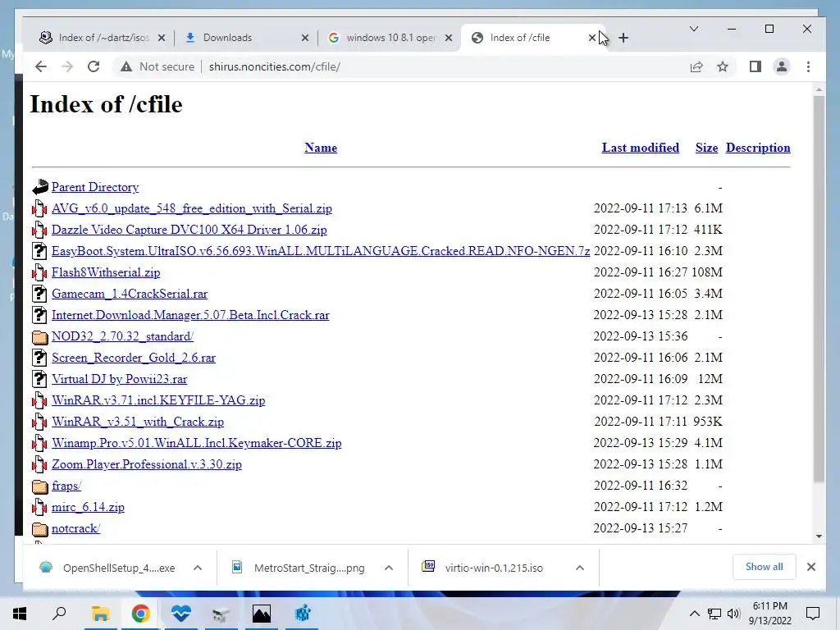The image size is (840, 630).
Task: Click the page vertical scrollbar thumb
Action: (819, 290)
